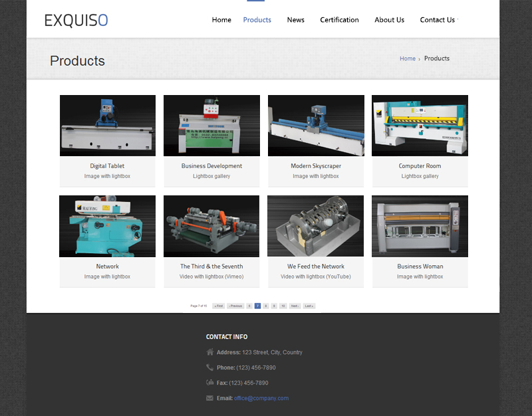Go to the Next page in pagination
The width and height of the screenshot is (532, 416).
[x=295, y=306]
